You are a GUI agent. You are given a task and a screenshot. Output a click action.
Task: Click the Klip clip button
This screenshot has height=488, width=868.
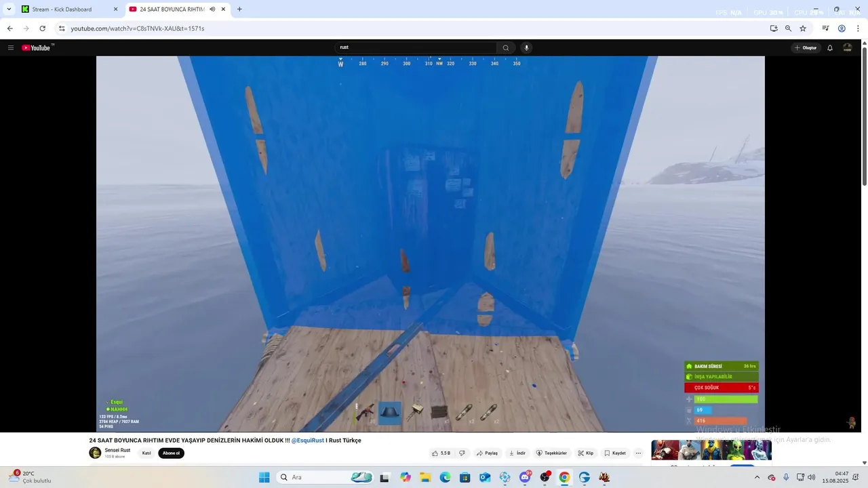pos(586,453)
